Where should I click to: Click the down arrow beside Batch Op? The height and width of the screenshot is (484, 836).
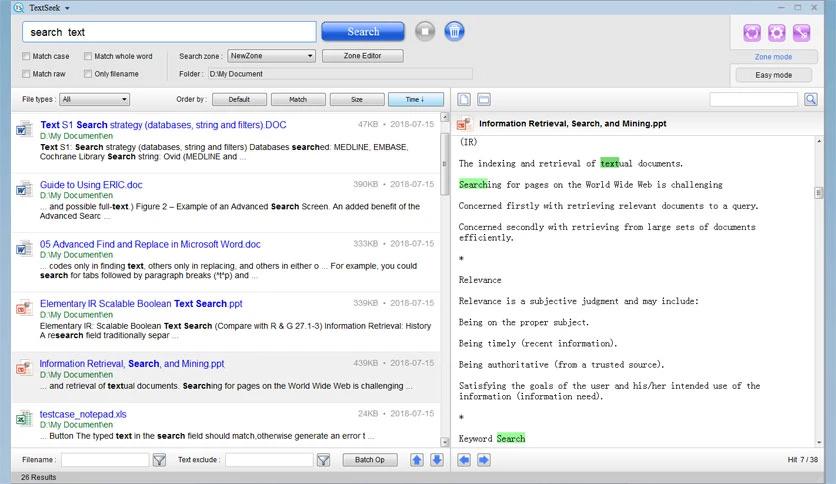436,460
